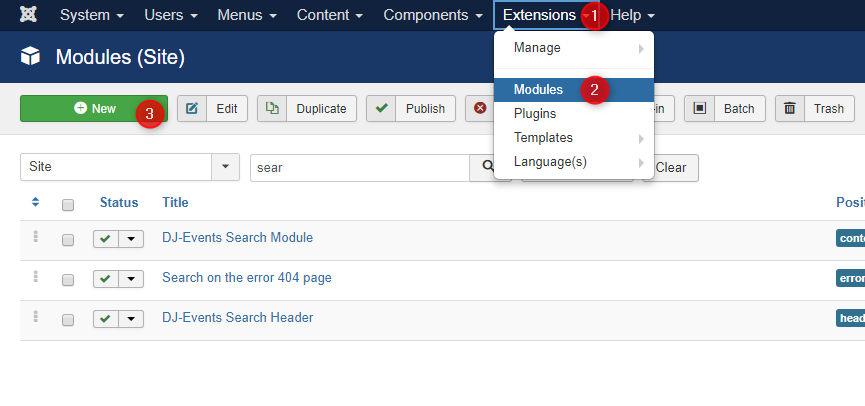865x406 pixels.
Task: Sort by ordering arrows column icon
Action: pos(35,202)
